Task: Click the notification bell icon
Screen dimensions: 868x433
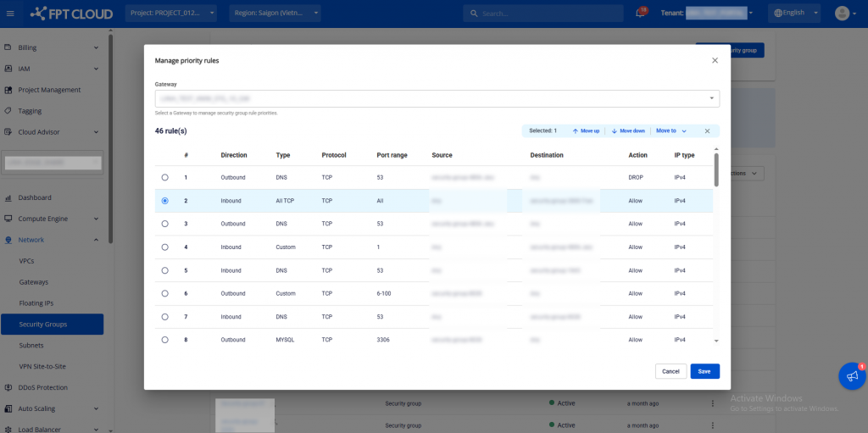Action: click(x=639, y=13)
